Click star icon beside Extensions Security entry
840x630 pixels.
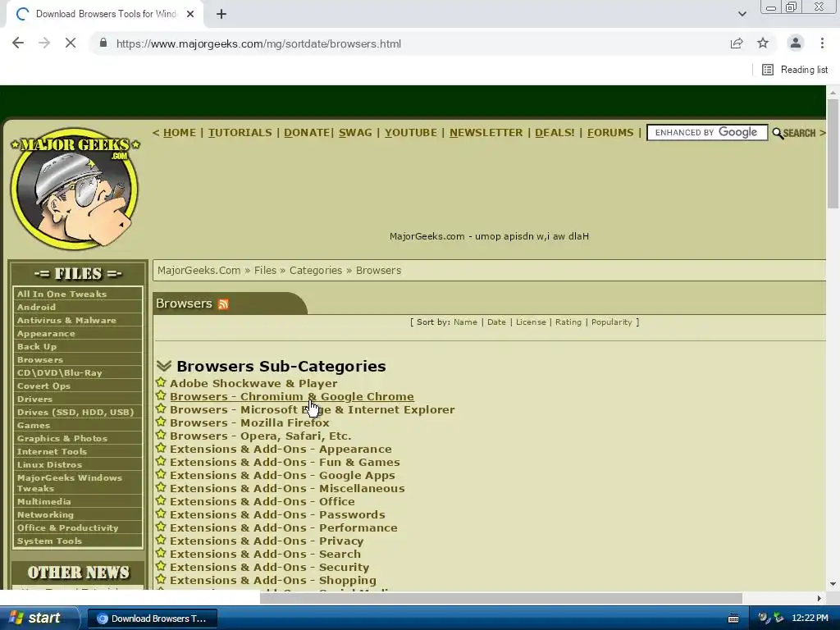161,566
